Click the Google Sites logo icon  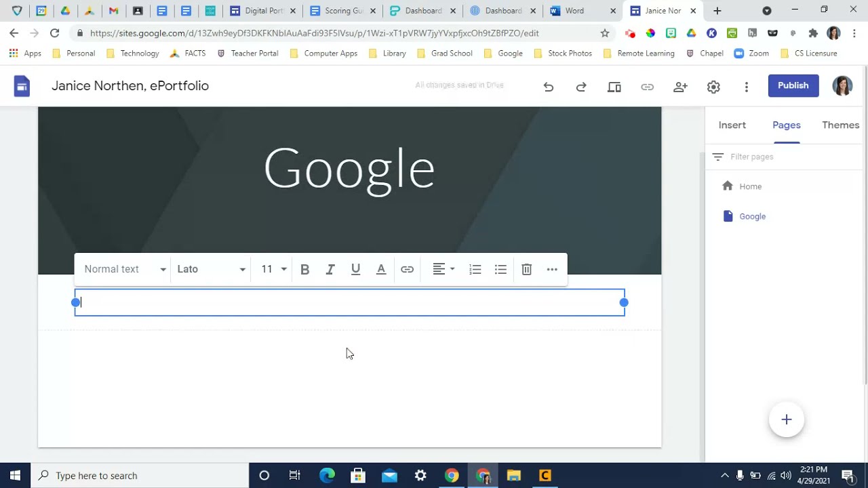(x=22, y=86)
